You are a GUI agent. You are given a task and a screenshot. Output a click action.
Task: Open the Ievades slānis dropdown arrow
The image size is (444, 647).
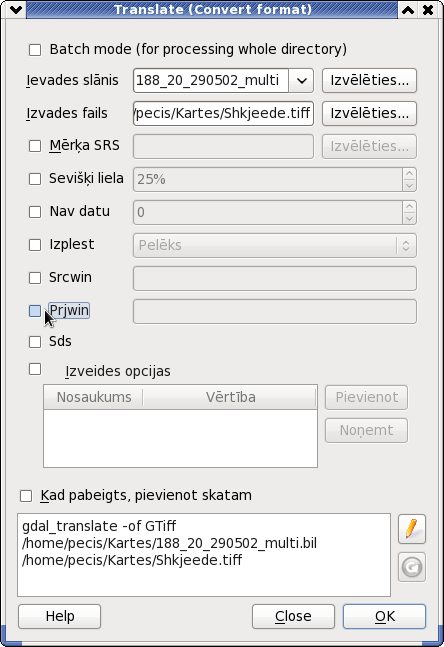[x=301, y=80]
